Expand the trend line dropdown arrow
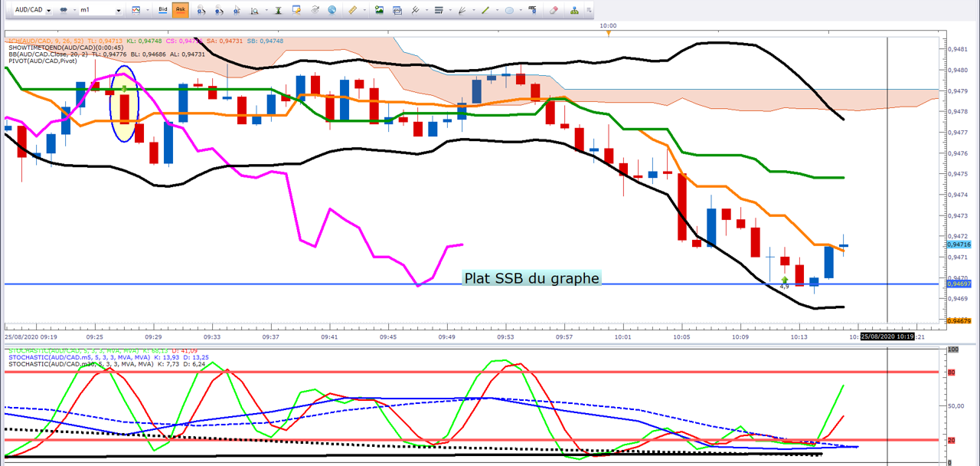 498,10
